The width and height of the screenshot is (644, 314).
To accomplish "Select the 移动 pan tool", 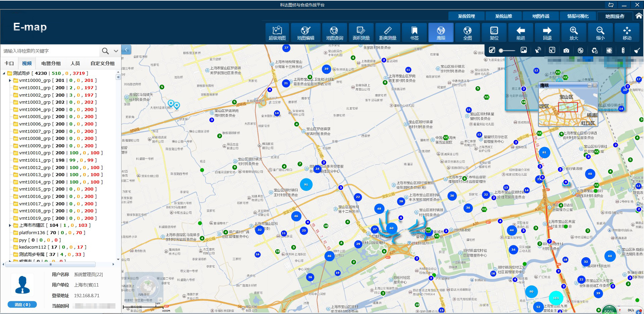I will tap(627, 33).
